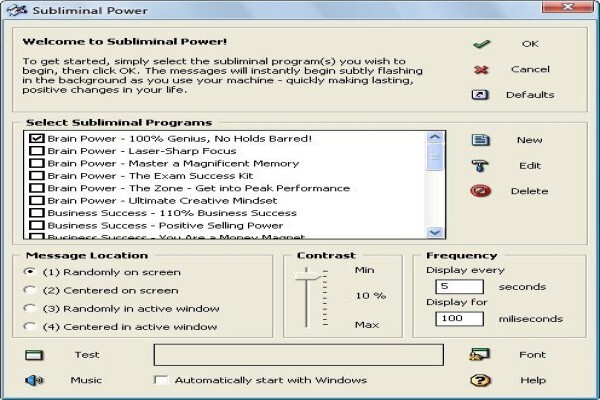Click program list scroll down arrow

tap(435, 232)
